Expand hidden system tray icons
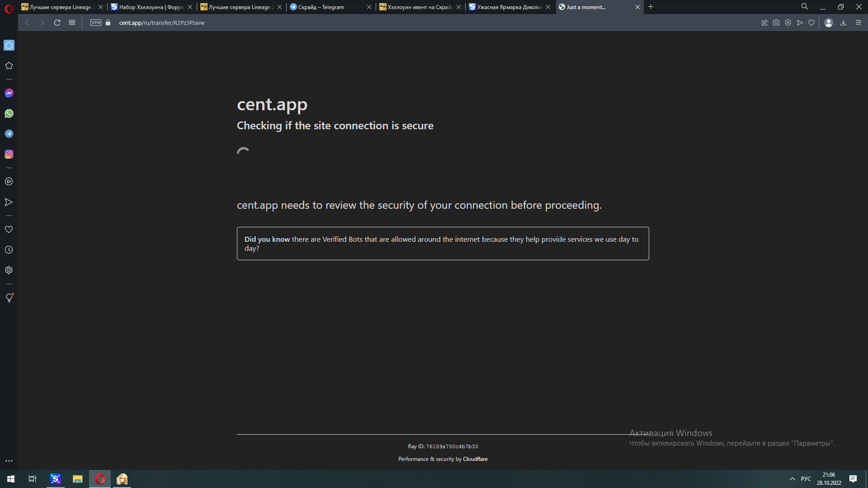 click(792, 479)
